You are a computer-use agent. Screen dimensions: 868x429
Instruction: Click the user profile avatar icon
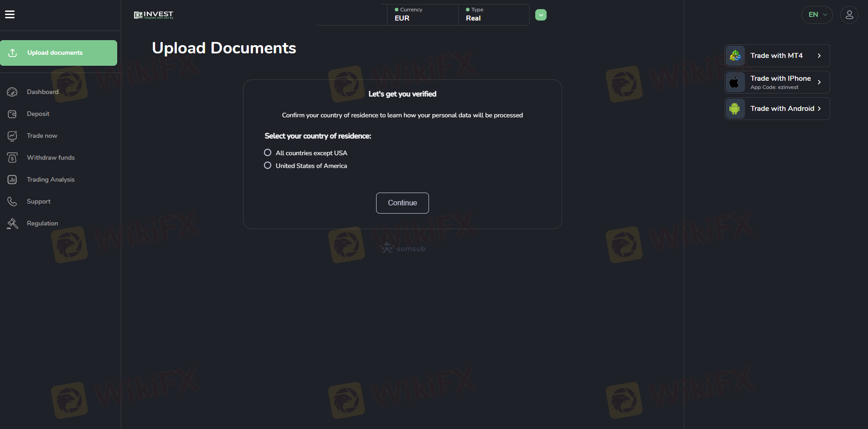click(x=849, y=15)
